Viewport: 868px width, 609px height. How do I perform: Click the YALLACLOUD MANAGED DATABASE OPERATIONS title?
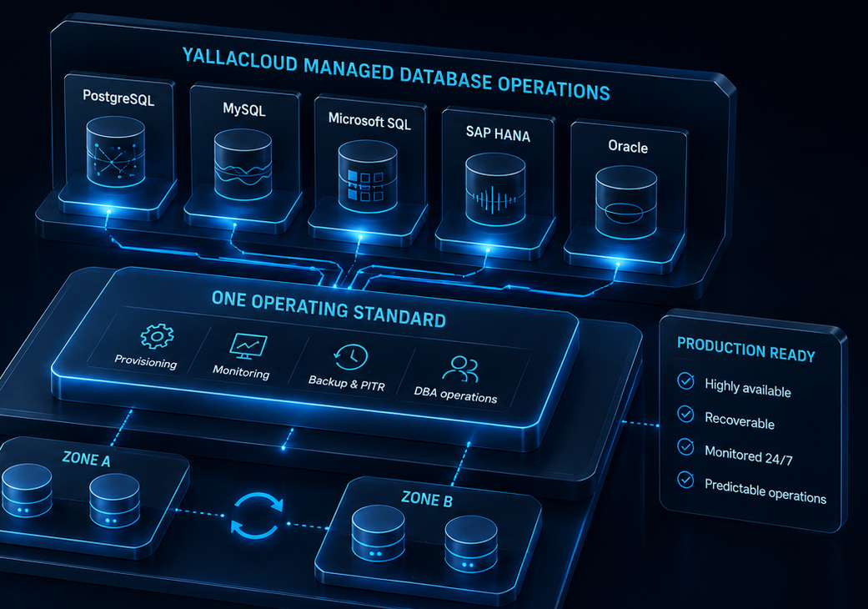tap(396, 74)
